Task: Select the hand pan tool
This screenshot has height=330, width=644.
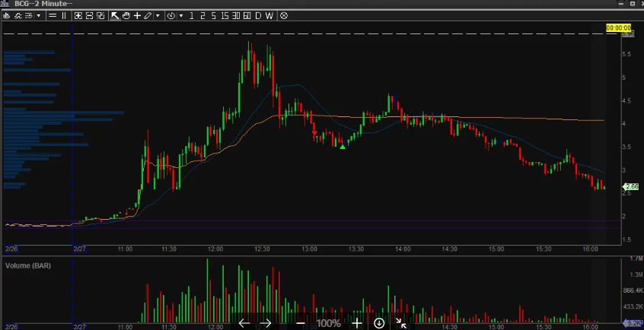Action: 126,16
